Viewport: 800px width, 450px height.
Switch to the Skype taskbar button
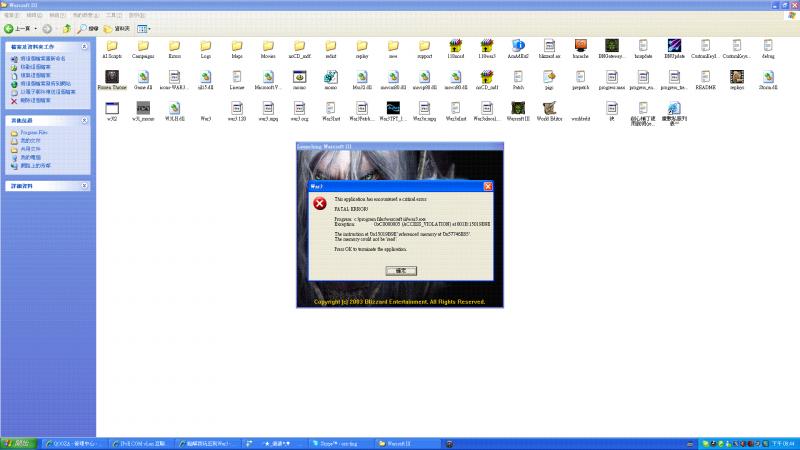point(342,444)
